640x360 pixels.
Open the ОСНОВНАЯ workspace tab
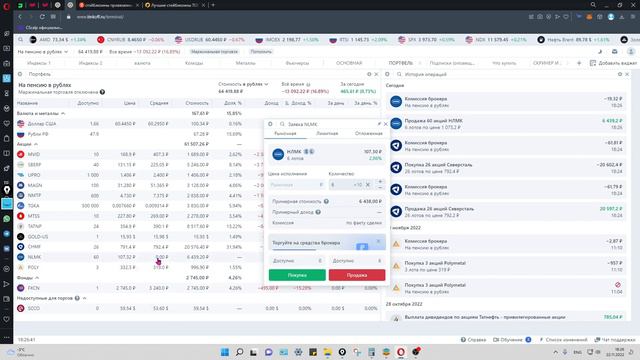349,63
